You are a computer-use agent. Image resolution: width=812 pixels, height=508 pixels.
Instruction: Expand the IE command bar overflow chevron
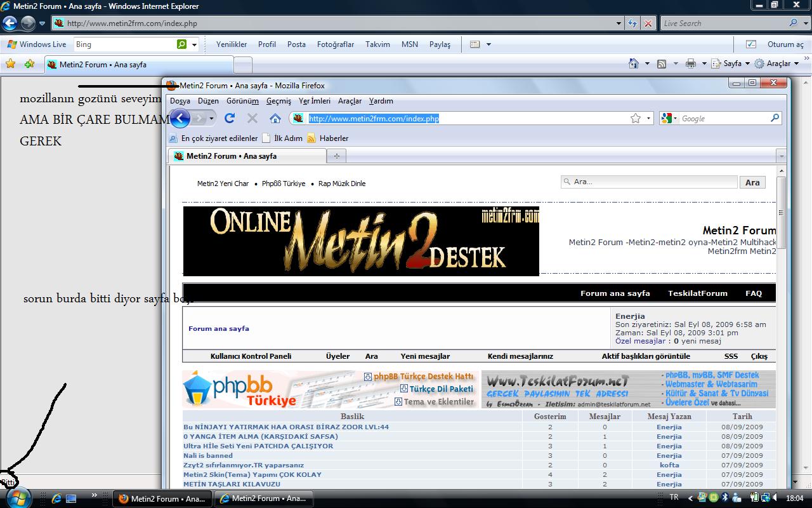coord(806,58)
